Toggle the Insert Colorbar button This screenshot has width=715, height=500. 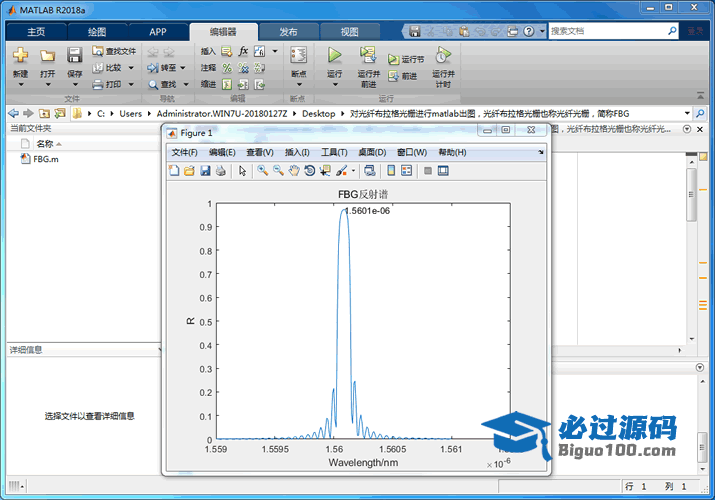(391, 171)
